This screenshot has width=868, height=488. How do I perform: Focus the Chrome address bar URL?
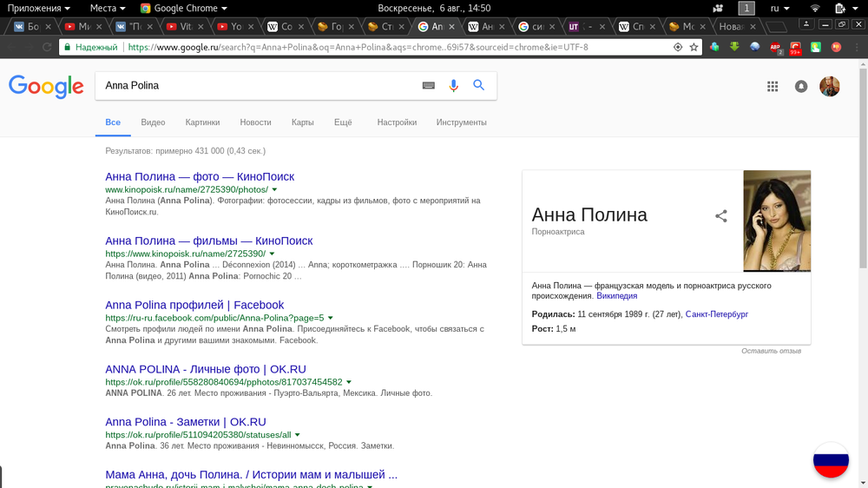[x=358, y=47]
